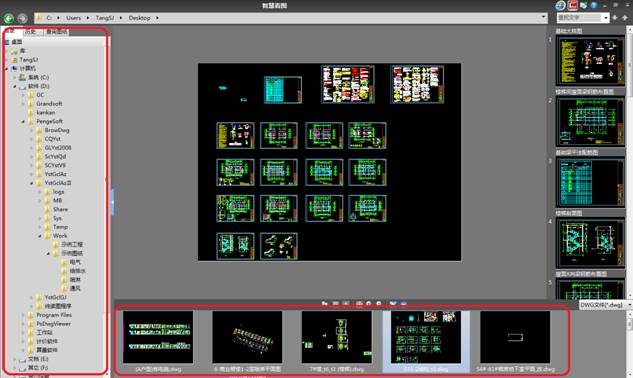Collapse the 软件 (D:) drive node
This screenshot has height=378, width=633.
[15, 86]
